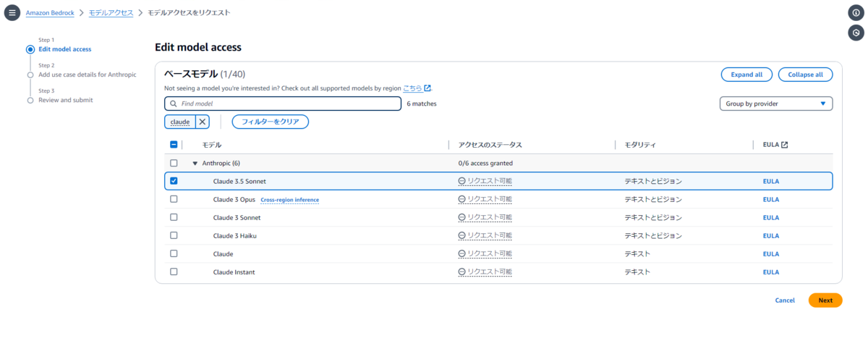
Task: Click テキストとビジョン modality for Claude 3 Opus
Action: click(653, 199)
